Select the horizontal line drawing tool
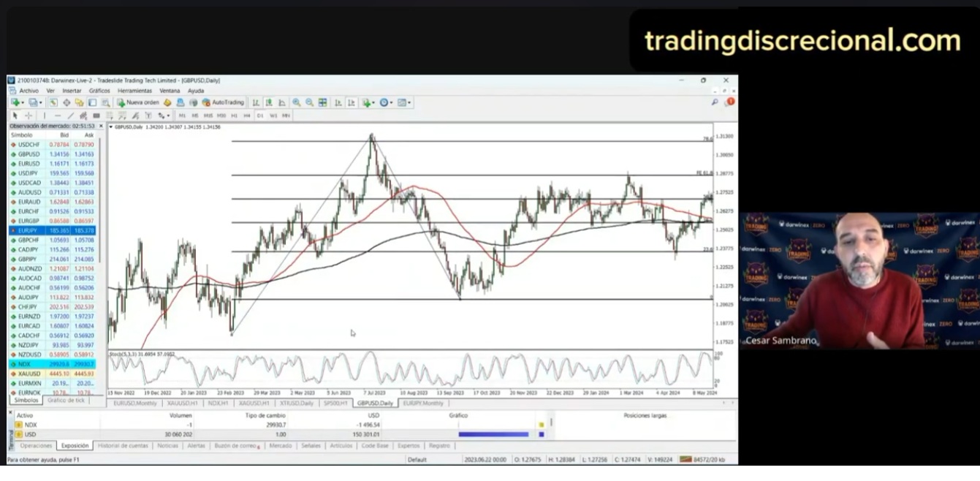This screenshot has width=980, height=481. pyautogui.click(x=58, y=115)
